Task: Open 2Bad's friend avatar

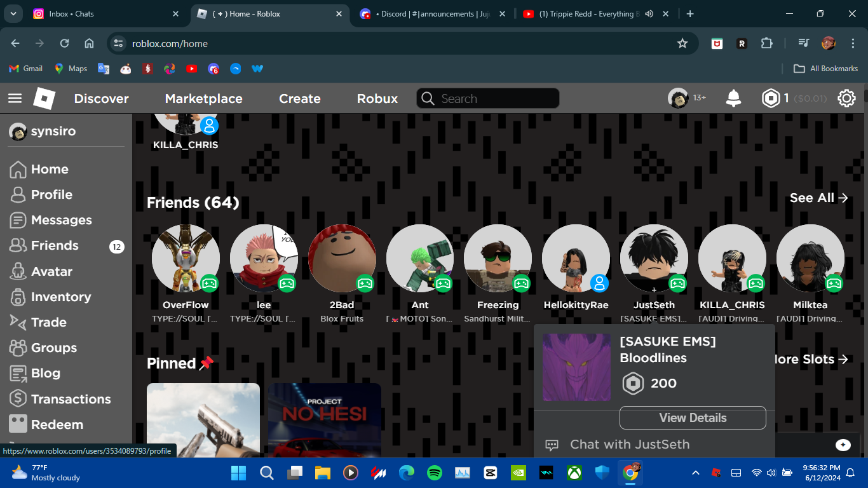Action: click(x=342, y=258)
